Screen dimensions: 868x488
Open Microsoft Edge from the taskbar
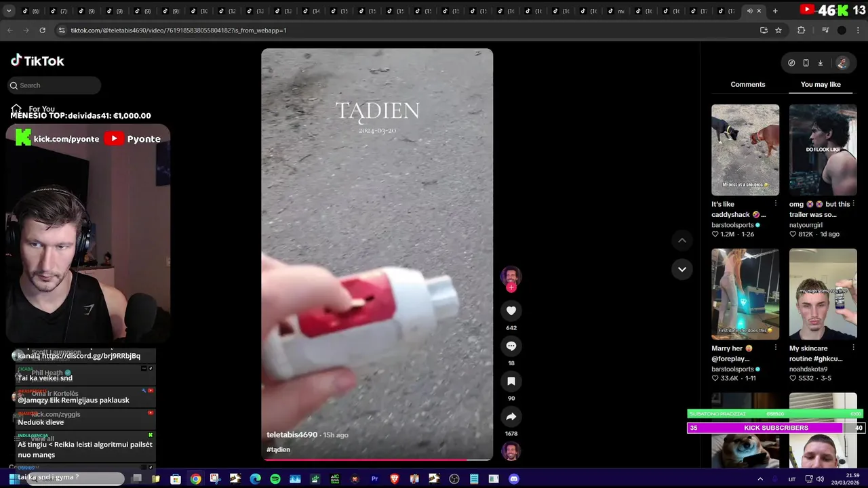coord(255,479)
